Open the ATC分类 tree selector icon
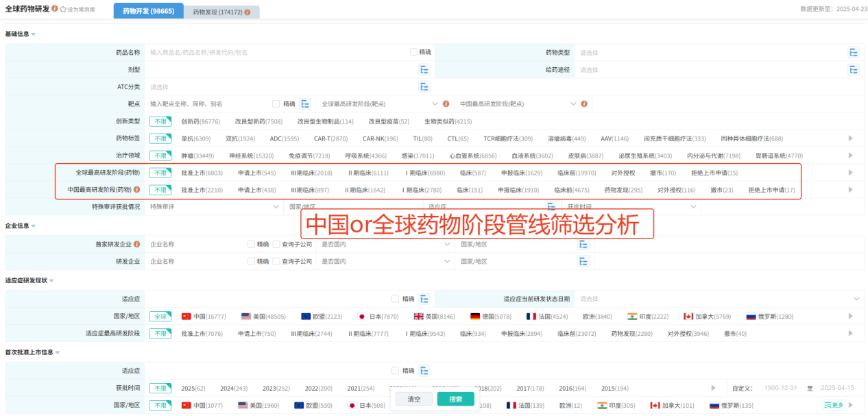Screen dimensions: 868x416 coord(424,86)
